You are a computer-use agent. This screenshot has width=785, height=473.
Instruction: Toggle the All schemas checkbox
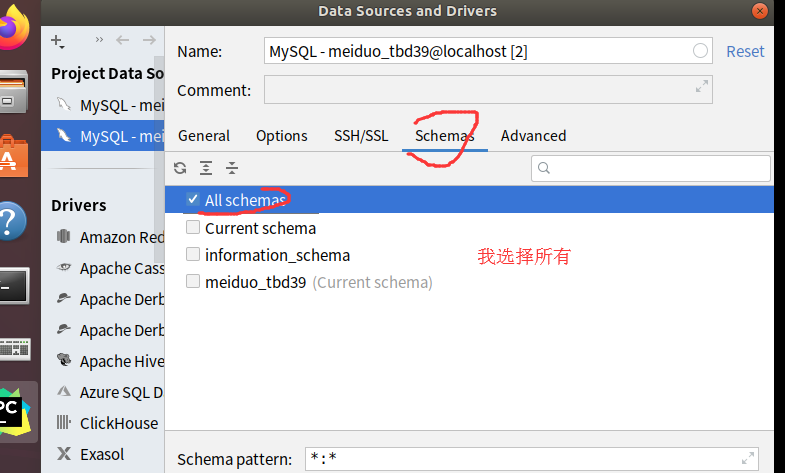click(x=193, y=199)
